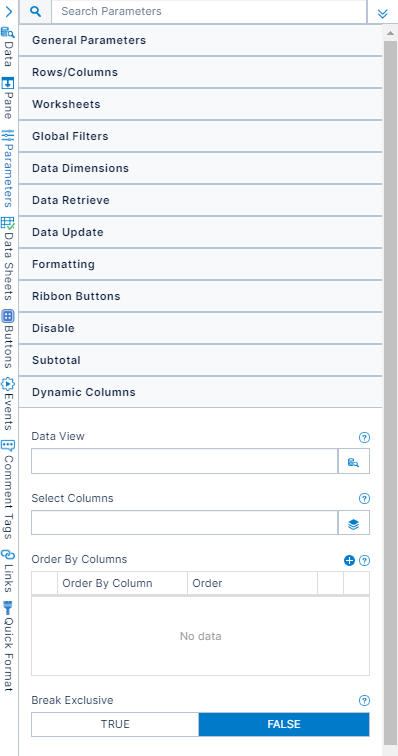Open Data View lookup icon button
Image resolution: width=398 pixels, height=756 pixels.
354,461
